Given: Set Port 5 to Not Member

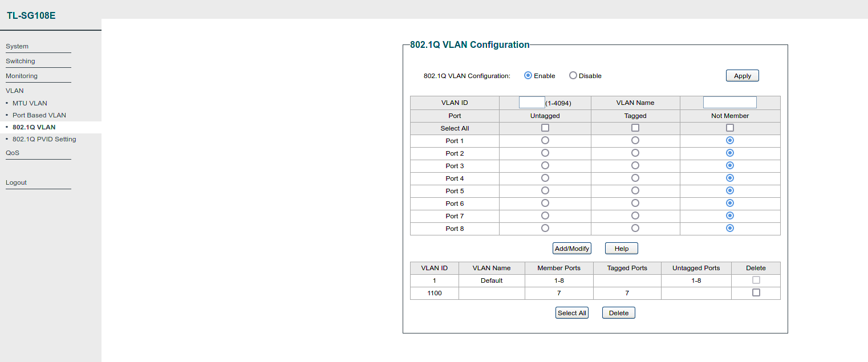Looking at the screenshot, I should pyautogui.click(x=730, y=190).
